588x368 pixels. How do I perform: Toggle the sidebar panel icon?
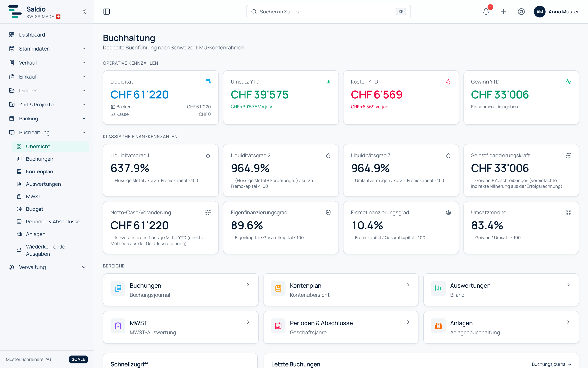pos(107,12)
